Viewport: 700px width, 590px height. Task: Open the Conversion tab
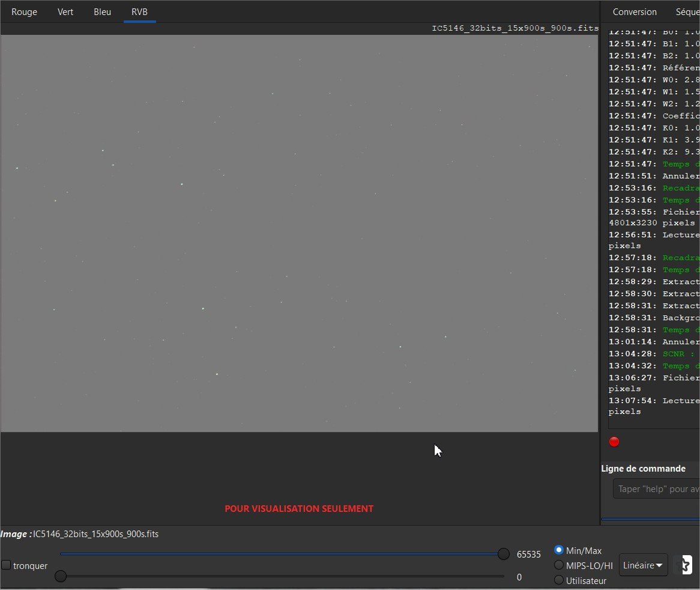point(635,12)
